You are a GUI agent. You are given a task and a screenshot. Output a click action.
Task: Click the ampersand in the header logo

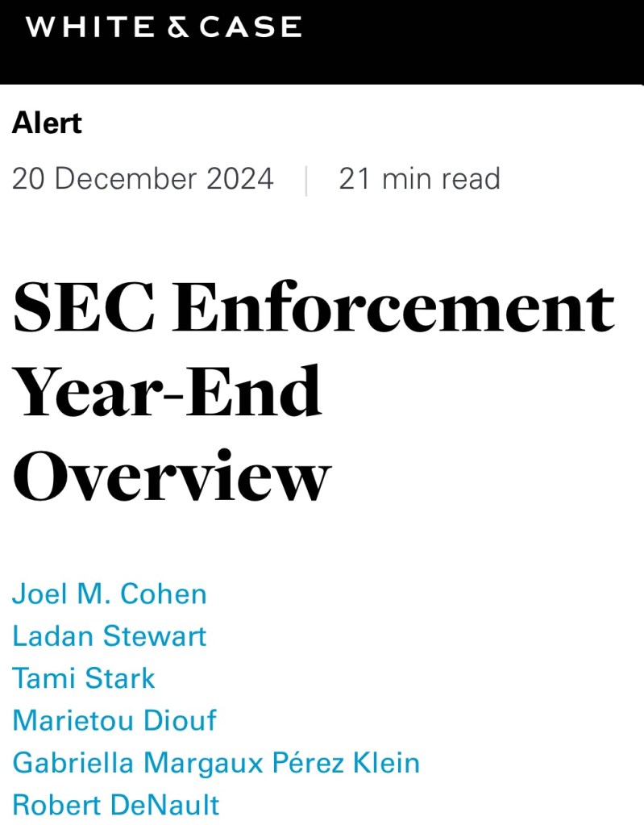(180, 27)
